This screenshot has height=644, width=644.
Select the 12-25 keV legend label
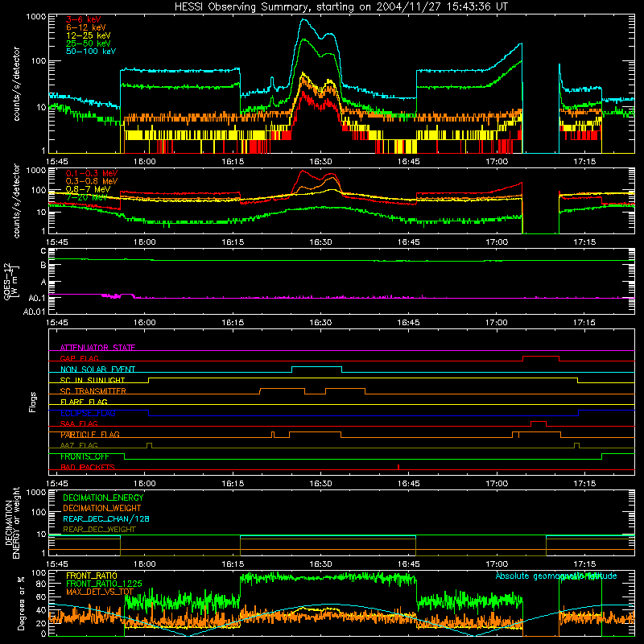89,35
